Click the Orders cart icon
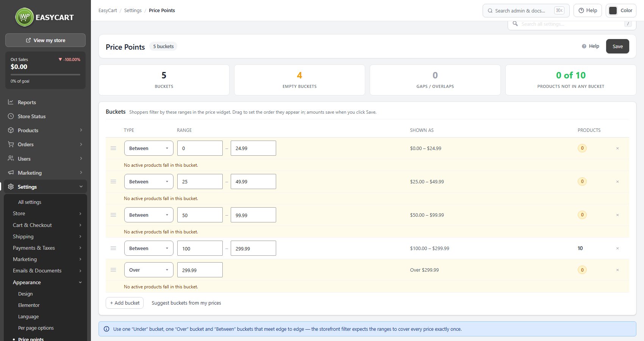Screen dimensions: 644x341 11,144
